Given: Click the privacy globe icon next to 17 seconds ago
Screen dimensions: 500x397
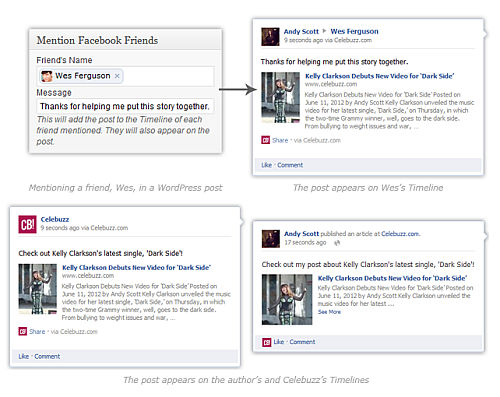Looking at the screenshot, I should [x=337, y=243].
